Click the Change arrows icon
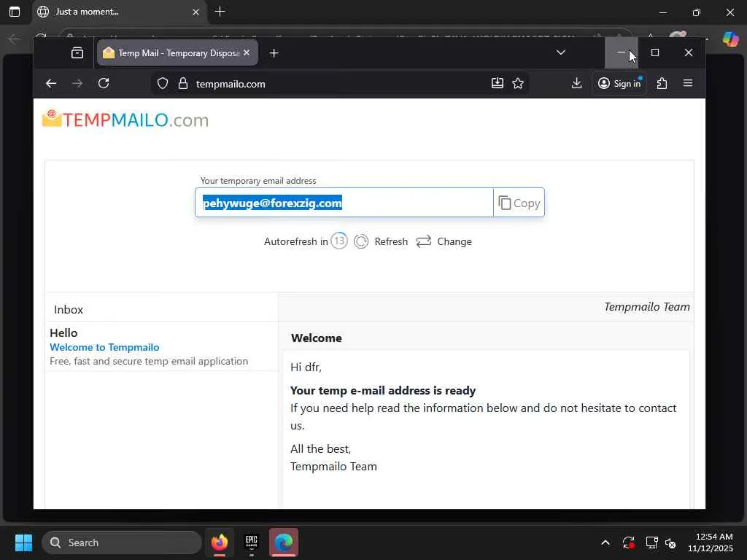The width and height of the screenshot is (747, 560). (x=424, y=241)
